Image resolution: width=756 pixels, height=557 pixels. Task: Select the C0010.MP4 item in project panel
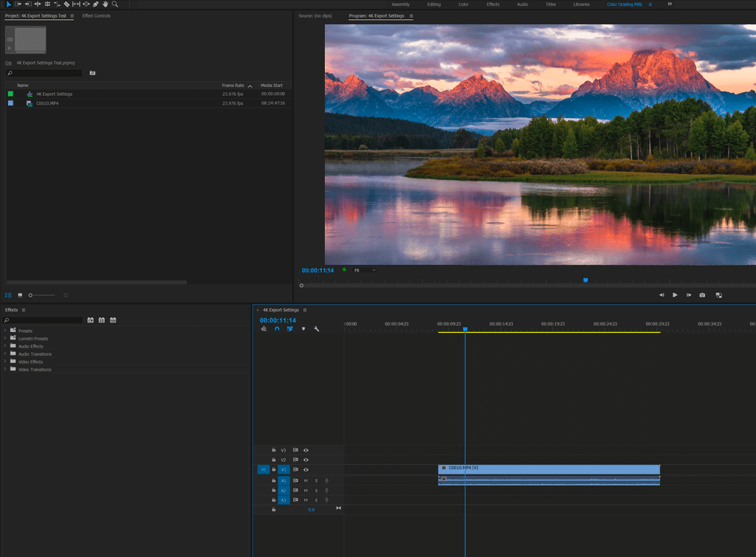pyautogui.click(x=47, y=103)
